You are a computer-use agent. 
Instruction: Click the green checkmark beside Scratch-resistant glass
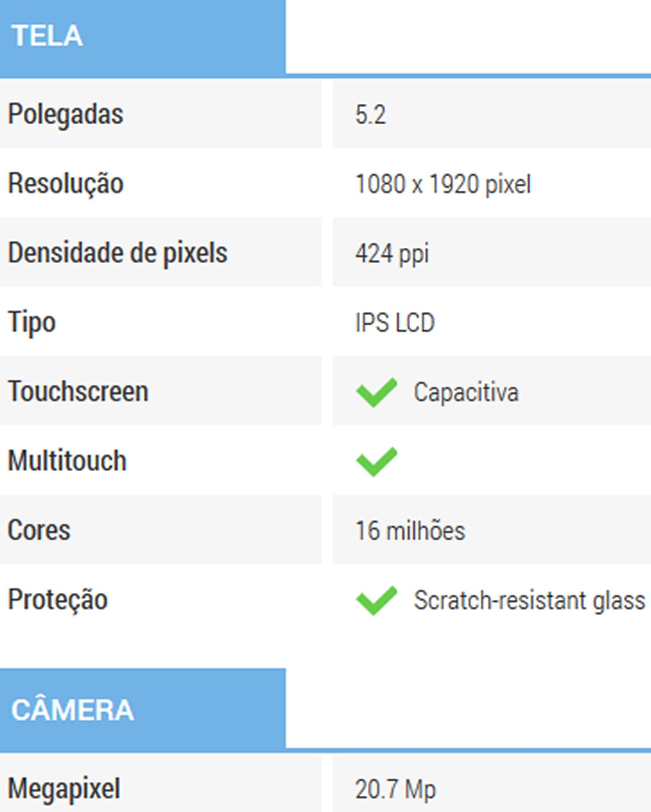tap(376, 600)
